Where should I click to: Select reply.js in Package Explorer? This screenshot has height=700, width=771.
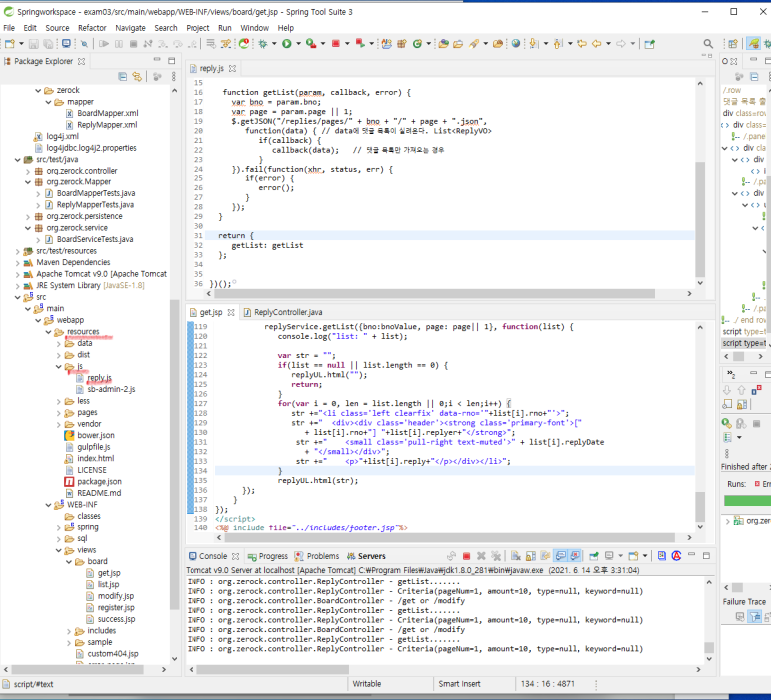coord(99,378)
